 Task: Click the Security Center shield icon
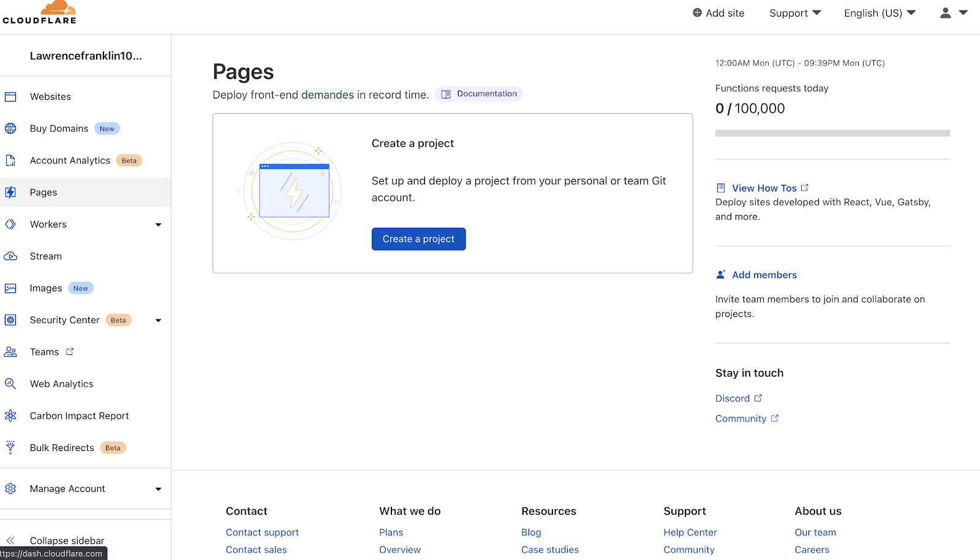[x=10, y=320]
